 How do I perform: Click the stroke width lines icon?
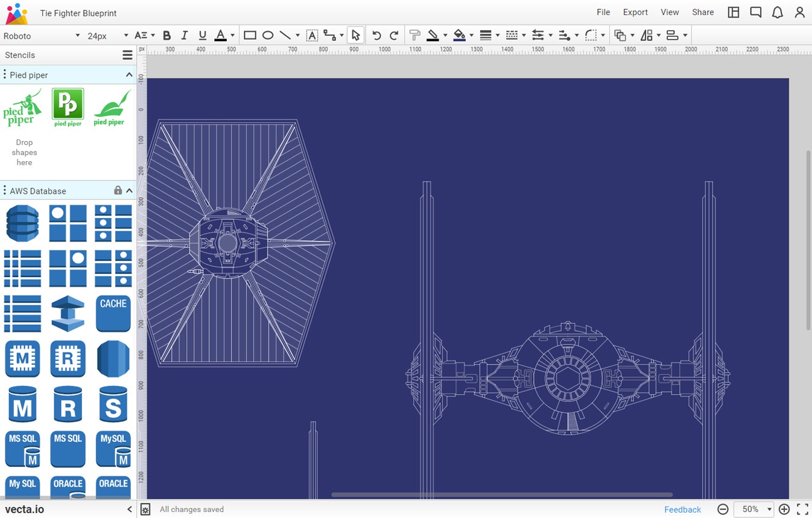[x=486, y=36]
